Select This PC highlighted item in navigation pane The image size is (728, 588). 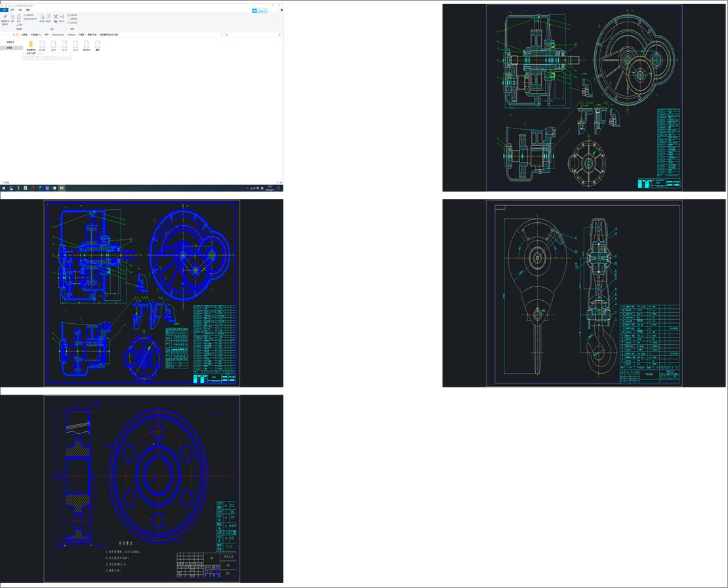[x=11, y=48]
